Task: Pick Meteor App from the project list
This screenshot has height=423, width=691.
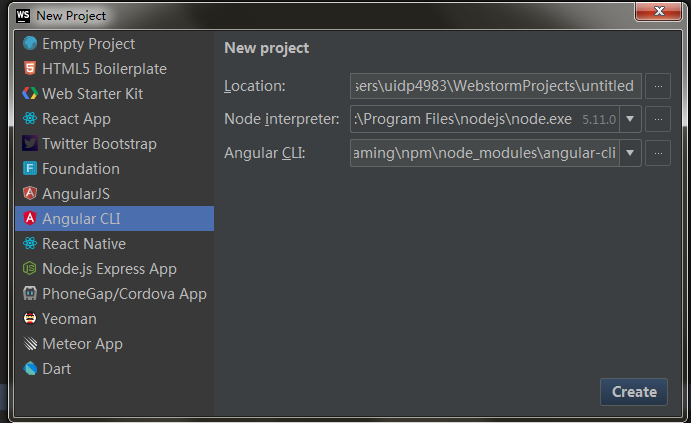Action: pyautogui.click(x=82, y=344)
